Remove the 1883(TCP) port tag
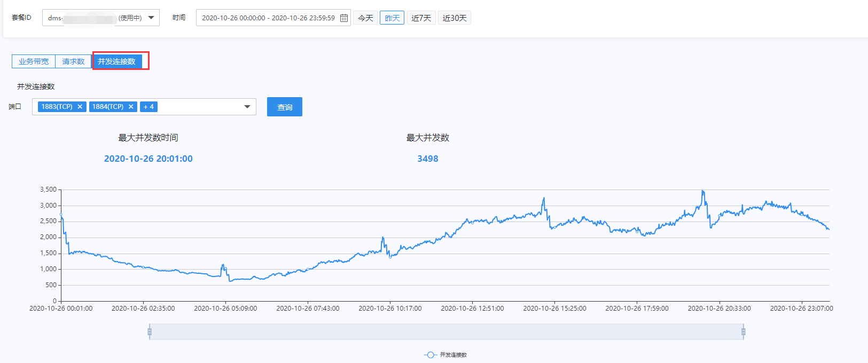This screenshot has height=363, width=868. pyautogui.click(x=80, y=107)
